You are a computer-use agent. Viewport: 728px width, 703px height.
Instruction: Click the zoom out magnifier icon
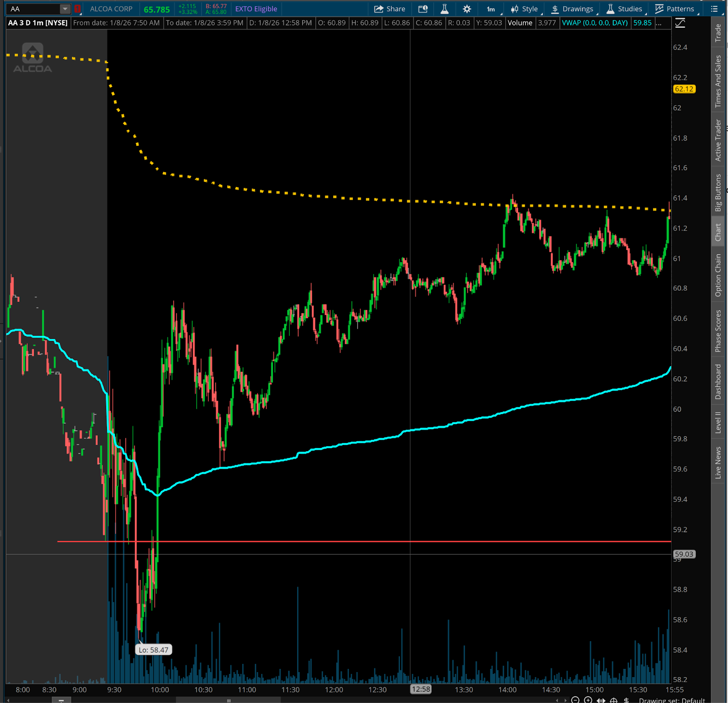click(x=576, y=700)
